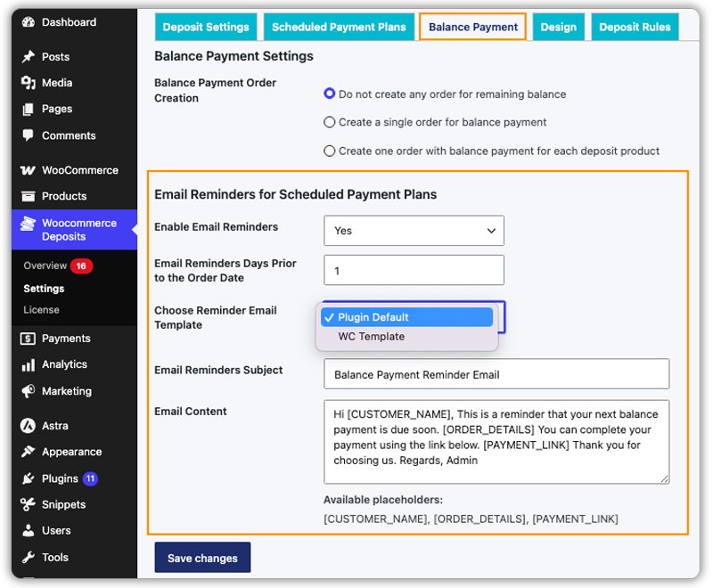Click the Plugins update badge 11
The width and height of the screenshot is (713, 588).
pos(91,478)
